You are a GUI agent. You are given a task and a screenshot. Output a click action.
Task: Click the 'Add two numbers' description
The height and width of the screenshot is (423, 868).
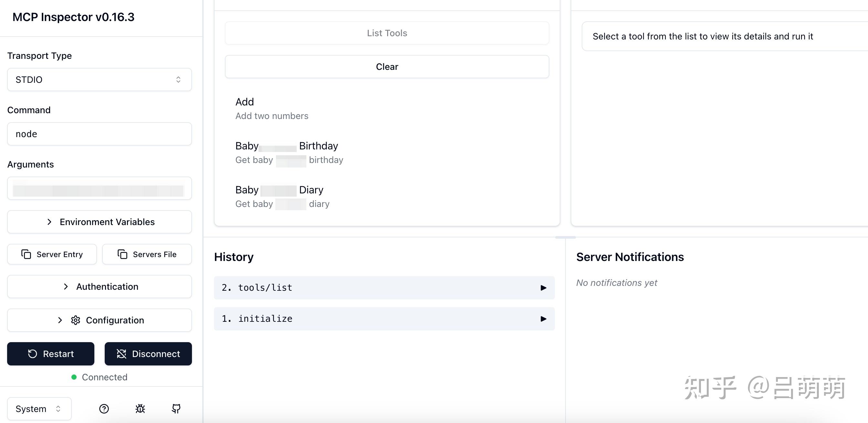[271, 116]
